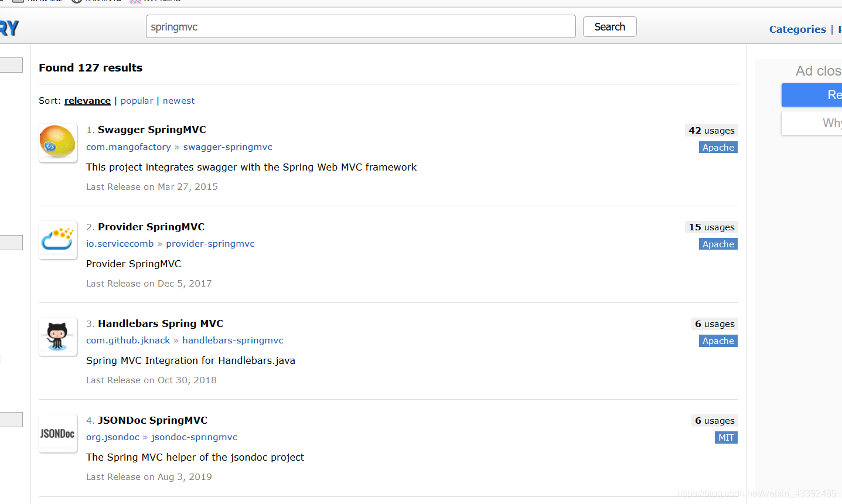The height and width of the screenshot is (504, 842).
Task: Click 'Spring MVC Integration for Handlebars.java' description
Action: click(x=190, y=360)
